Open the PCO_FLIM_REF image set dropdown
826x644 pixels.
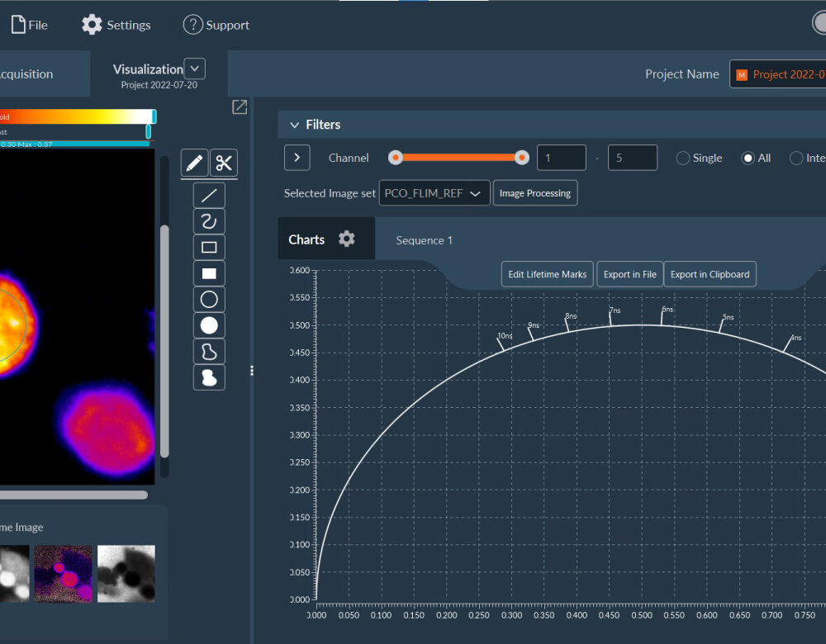coord(434,193)
